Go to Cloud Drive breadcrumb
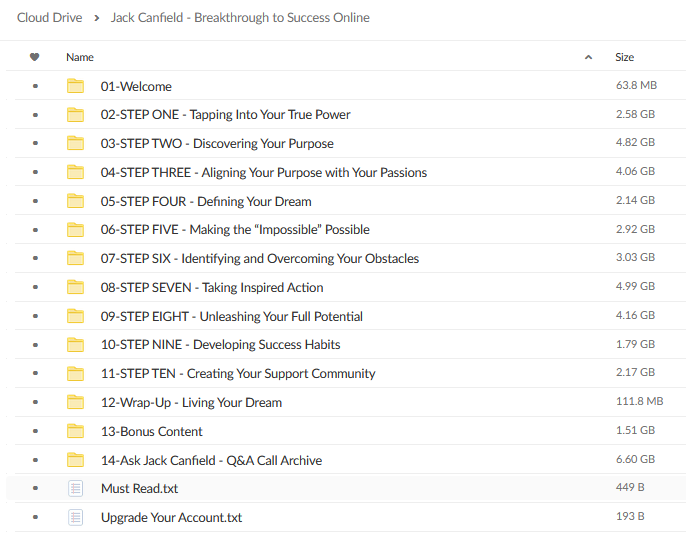 [49, 17]
